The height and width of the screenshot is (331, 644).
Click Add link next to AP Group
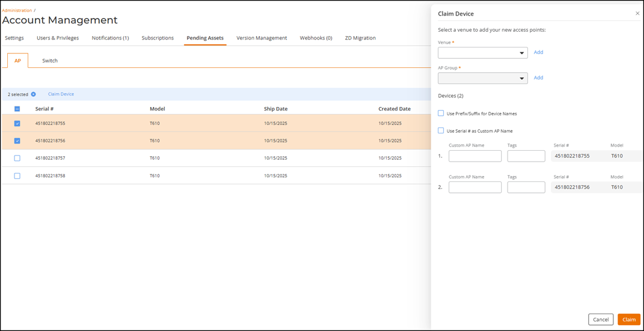click(538, 77)
